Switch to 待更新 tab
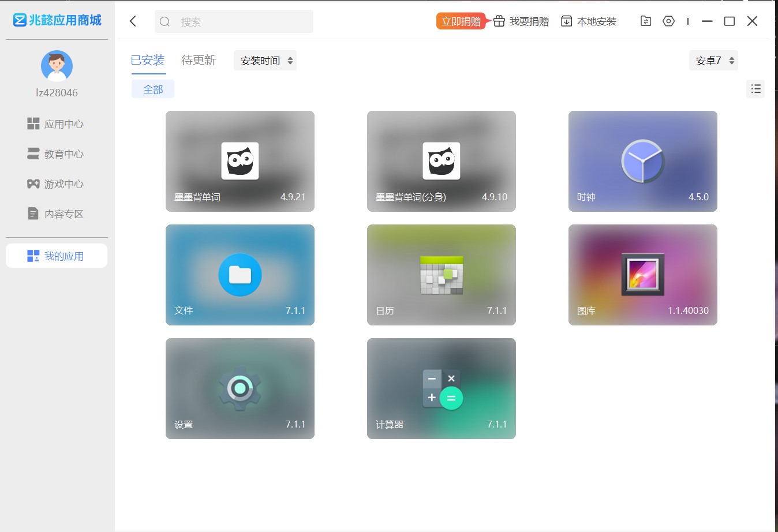 [x=199, y=60]
